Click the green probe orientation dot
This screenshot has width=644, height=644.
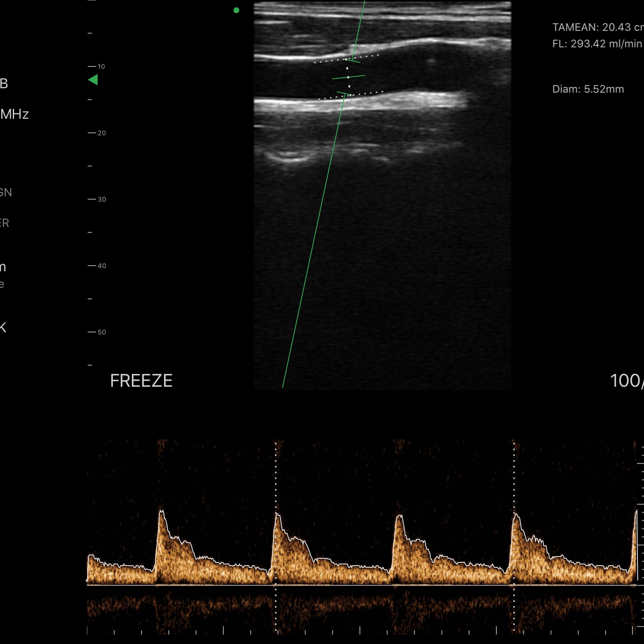pyautogui.click(x=236, y=10)
